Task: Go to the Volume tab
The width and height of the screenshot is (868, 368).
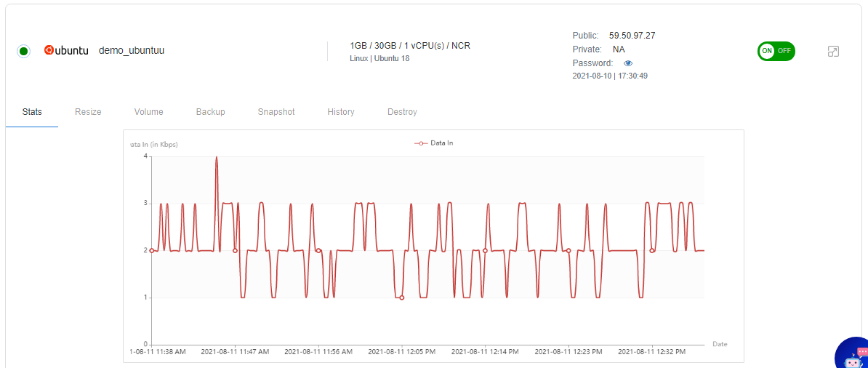Action: 148,112
